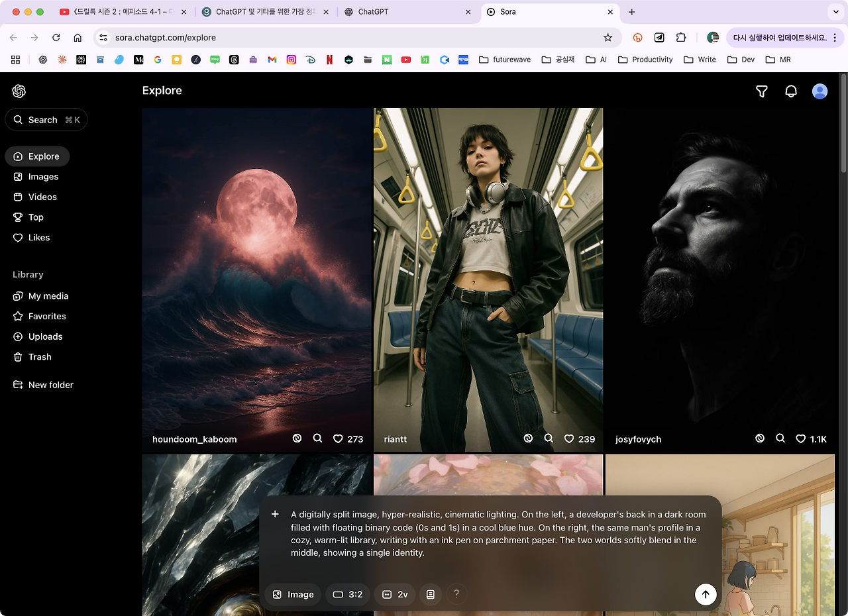Viewport: 848px width, 616px height.
Task: Click the swirl icon on josyfovych's card
Action: pyautogui.click(x=760, y=438)
